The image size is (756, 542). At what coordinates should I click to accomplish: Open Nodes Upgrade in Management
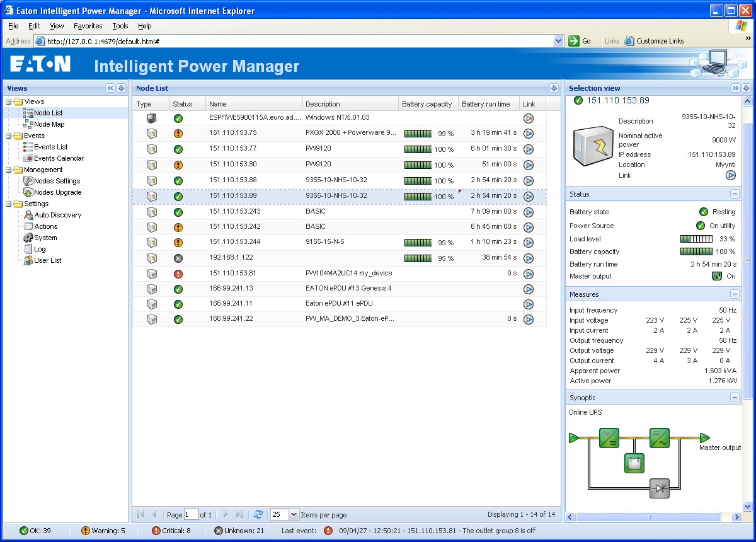pos(57,192)
